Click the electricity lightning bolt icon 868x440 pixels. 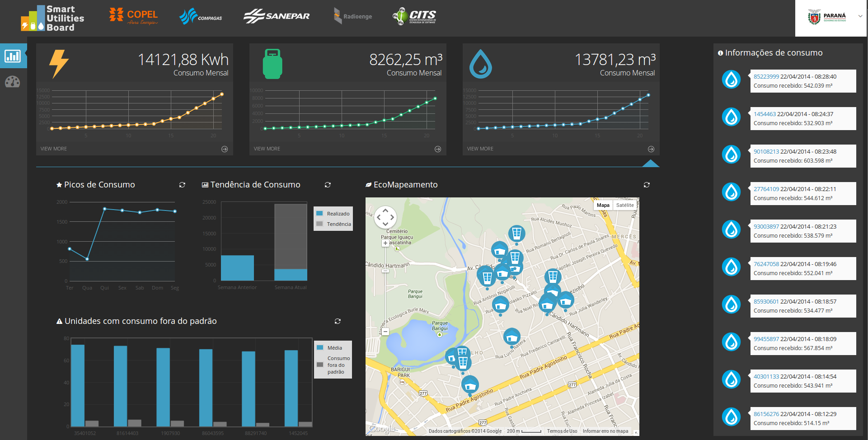[x=59, y=64]
